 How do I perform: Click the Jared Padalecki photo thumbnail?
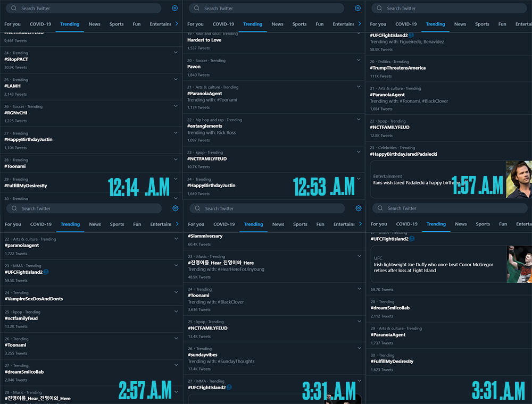point(519,179)
